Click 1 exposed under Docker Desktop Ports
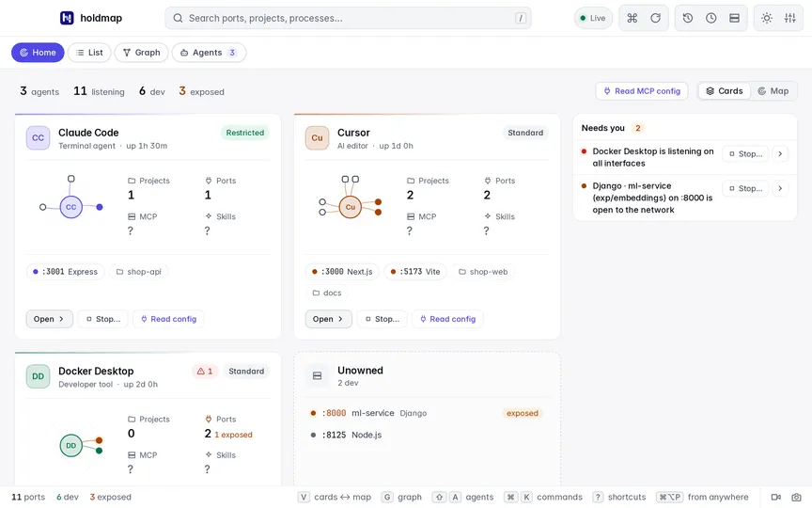The width and height of the screenshot is (812, 508). (234, 435)
